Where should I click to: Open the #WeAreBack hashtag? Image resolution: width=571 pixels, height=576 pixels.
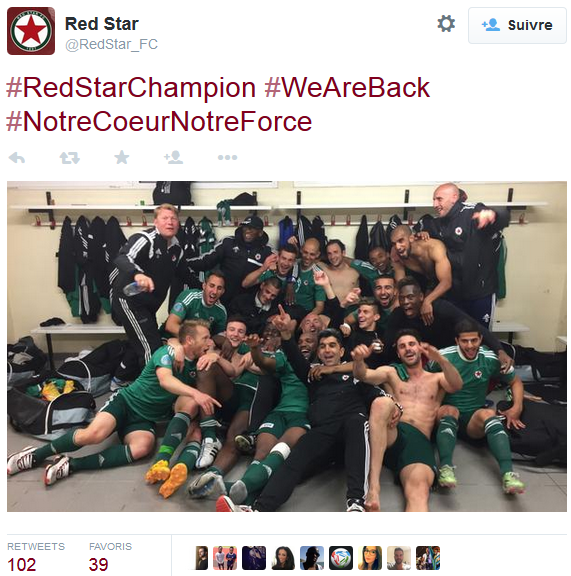point(347,88)
